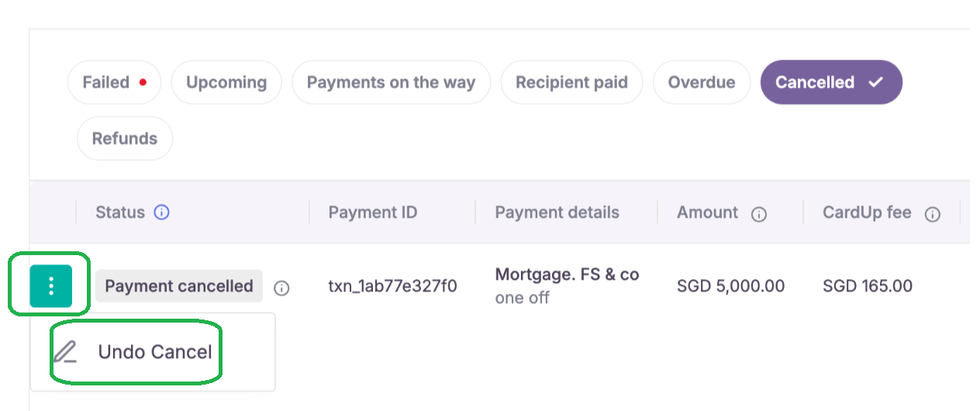
Task: Click the Status column info icon
Action: 161,212
